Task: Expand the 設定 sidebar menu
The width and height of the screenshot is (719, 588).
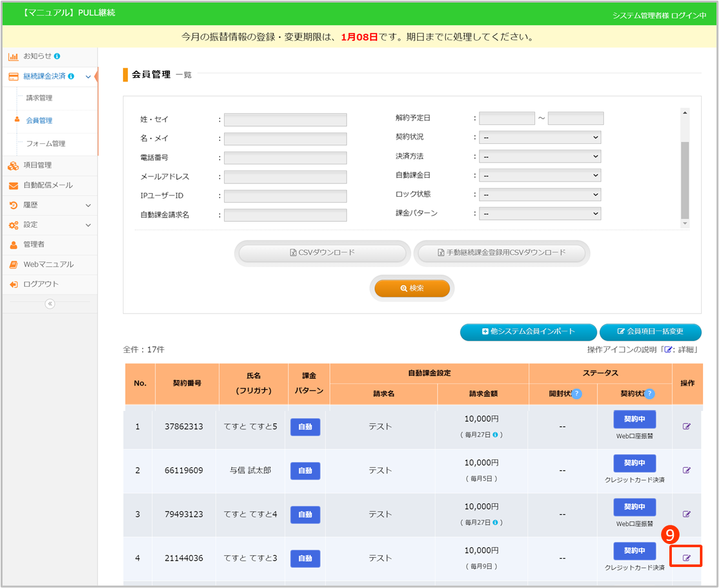Action: 88,225
